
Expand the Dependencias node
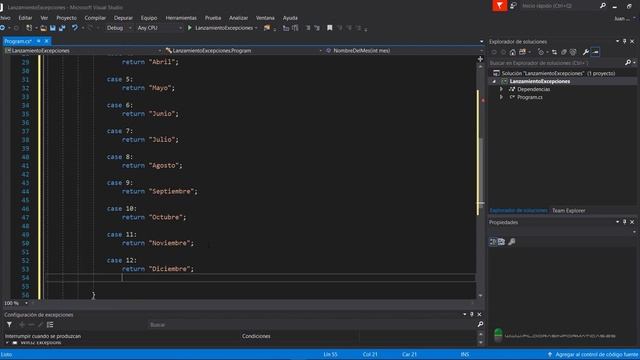coord(501,89)
